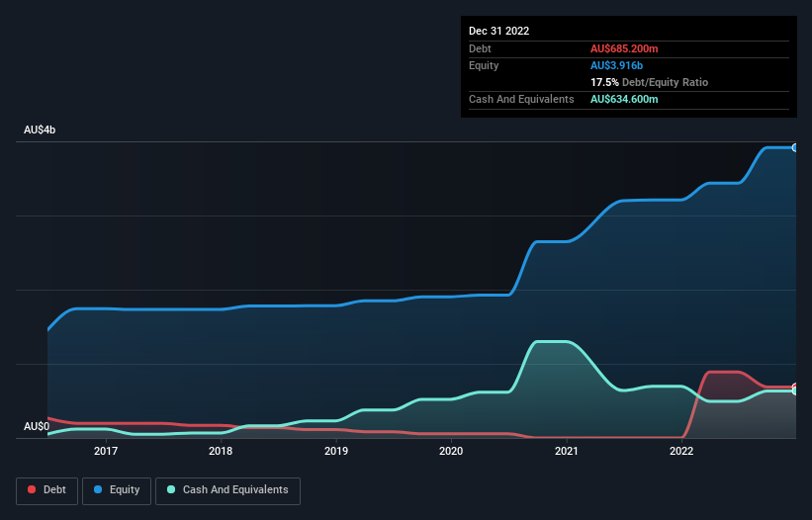Click the Debt row label in tooltip
Screen dimensions: 812x520
pos(480,48)
